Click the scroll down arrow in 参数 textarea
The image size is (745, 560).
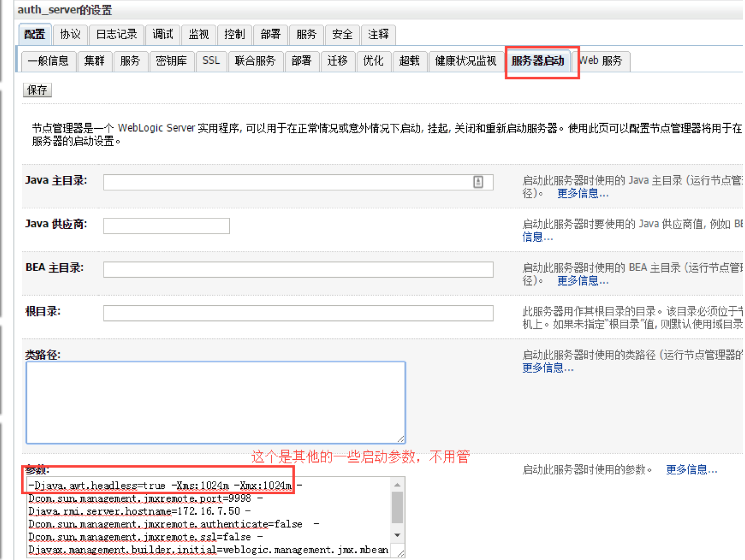coord(397,535)
